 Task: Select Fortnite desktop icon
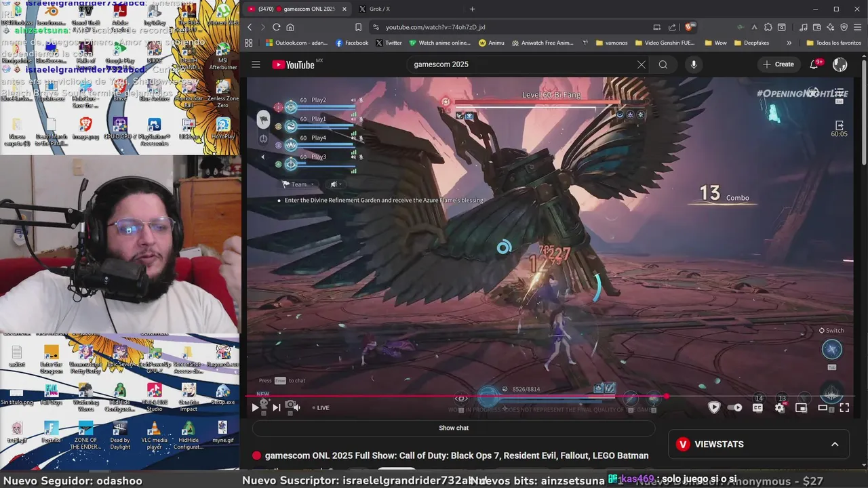click(x=51, y=432)
